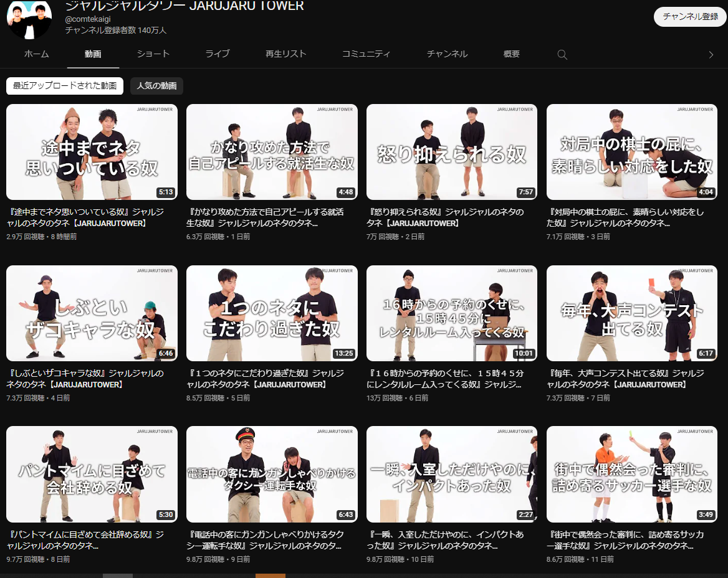Click title link 『16時からの予約のくせに』
728x578 pixels.
[445, 379]
